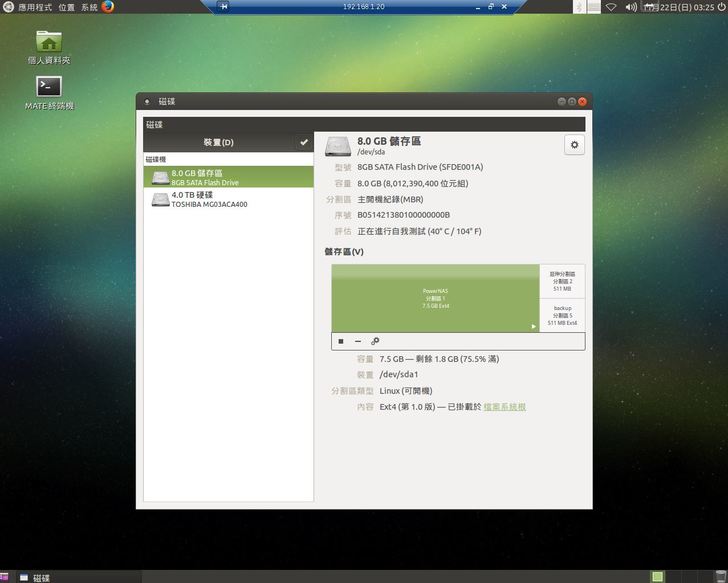Expand the session power menu in tray
The image size is (728, 583).
pos(719,7)
